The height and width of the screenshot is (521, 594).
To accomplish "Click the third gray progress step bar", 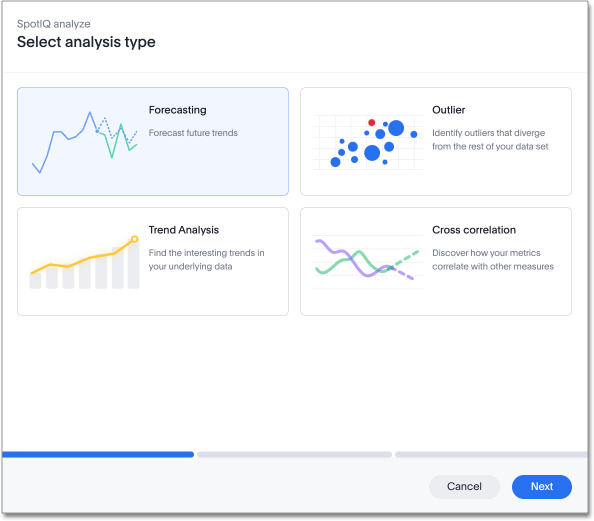I will coord(491,454).
